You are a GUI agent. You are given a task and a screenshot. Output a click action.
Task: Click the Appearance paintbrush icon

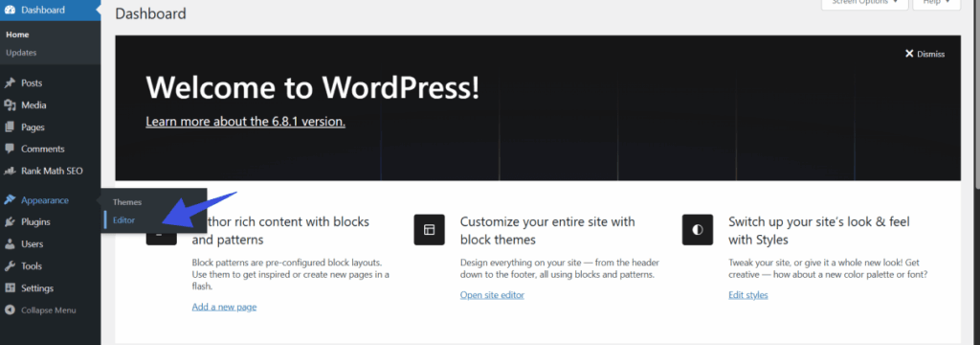click(x=10, y=200)
